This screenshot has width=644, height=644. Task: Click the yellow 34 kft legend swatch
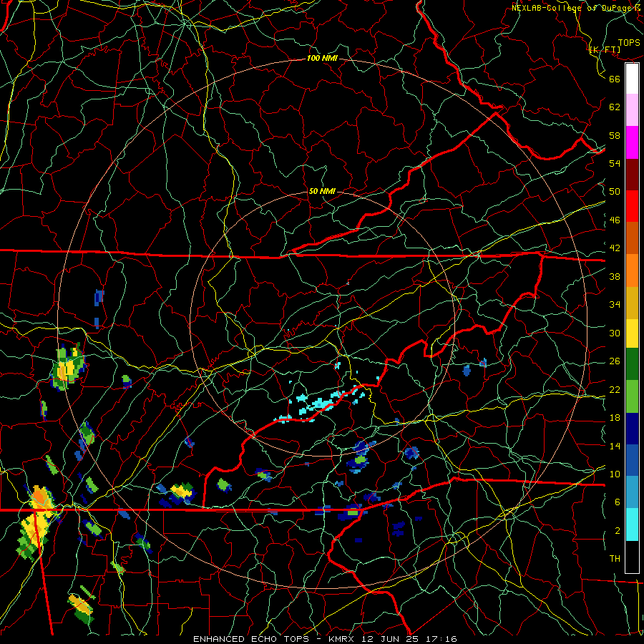coord(632,333)
